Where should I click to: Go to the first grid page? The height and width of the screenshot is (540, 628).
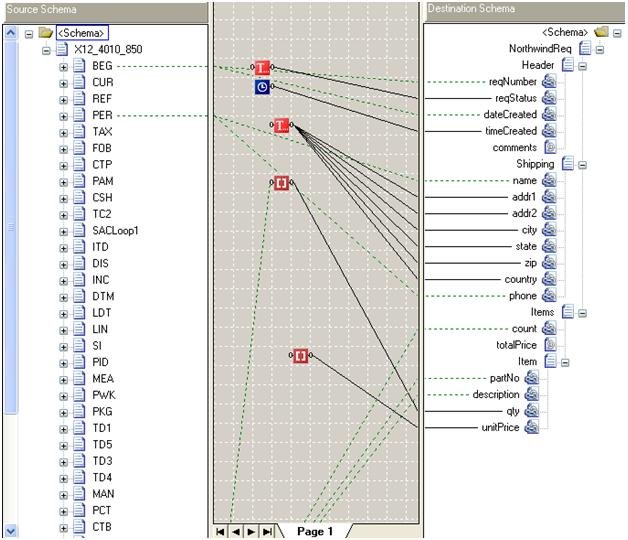pos(220,532)
